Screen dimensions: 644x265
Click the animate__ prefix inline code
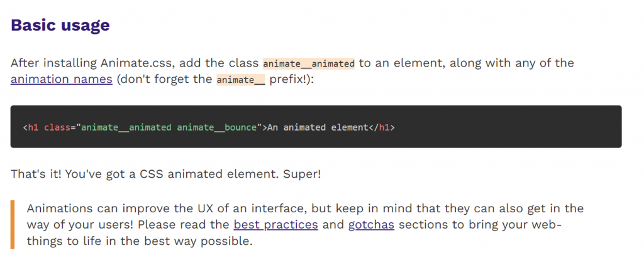(241, 80)
